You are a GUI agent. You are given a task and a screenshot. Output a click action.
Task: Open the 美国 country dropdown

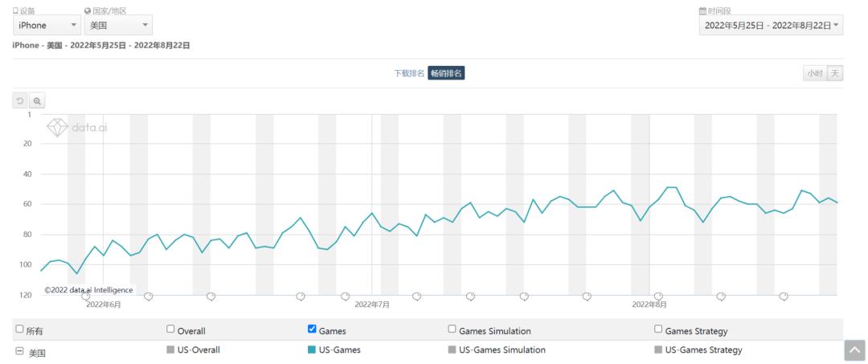(x=117, y=26)
